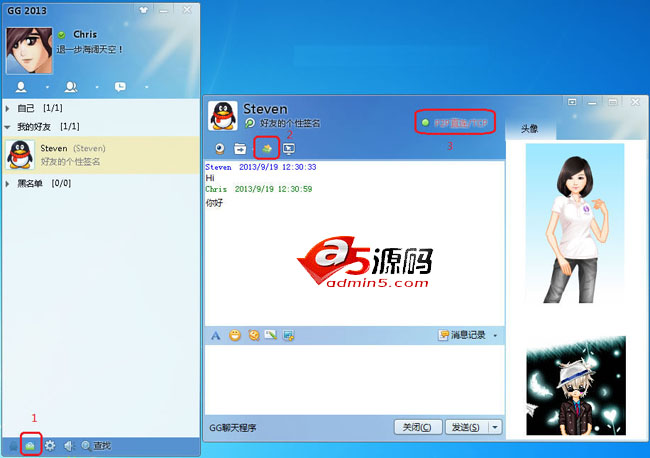Open skin changer shirt icon in title bar
The image size is (650, 458).
pos(144,10)
